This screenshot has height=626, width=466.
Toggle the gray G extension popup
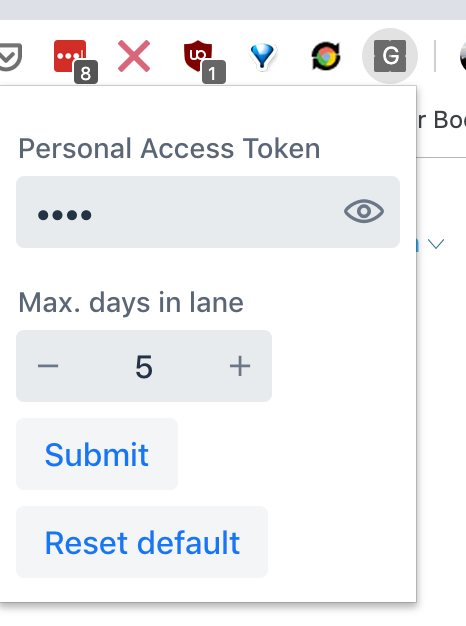[390, 56]
